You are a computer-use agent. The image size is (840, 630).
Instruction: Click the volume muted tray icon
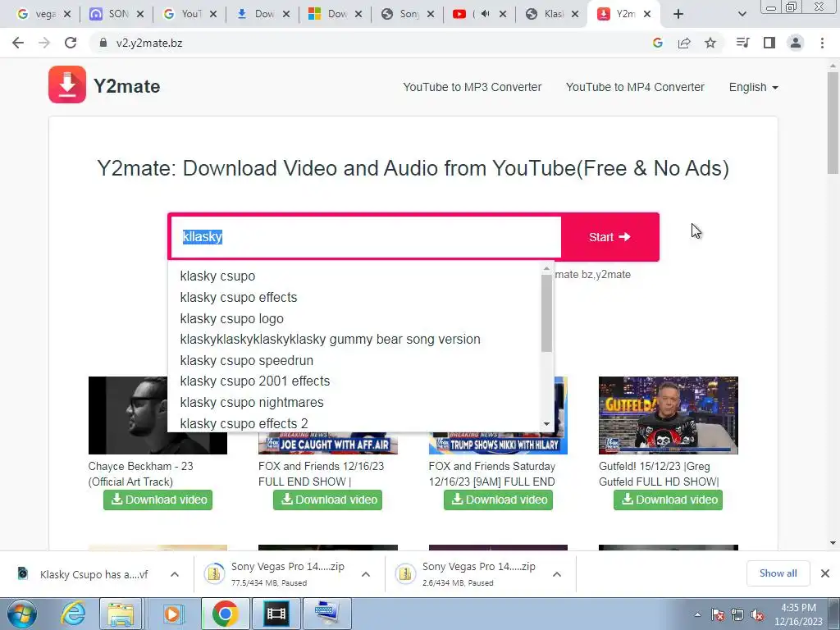(757, 614)
